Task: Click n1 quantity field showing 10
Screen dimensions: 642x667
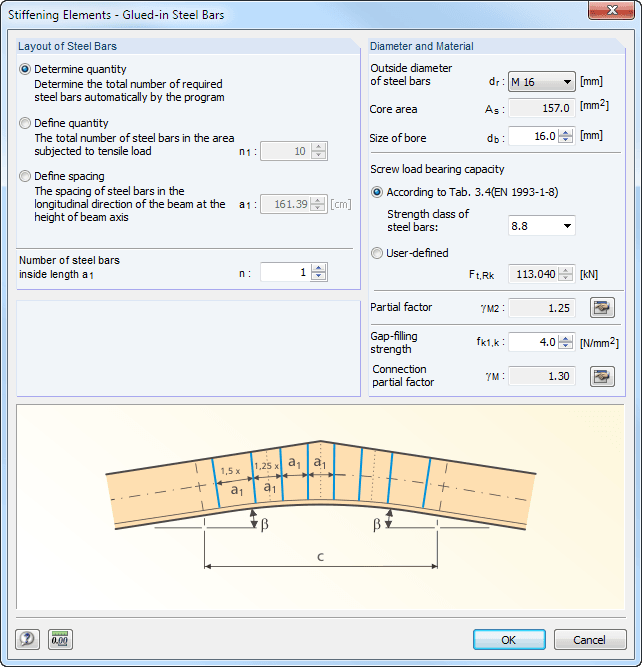Action: tap(286, 151)
